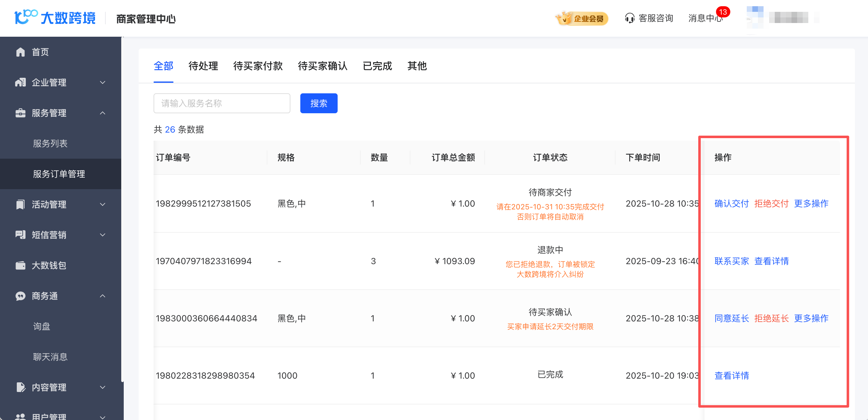The height and width of the screenshot is (420, 868).
Task: Expand the 短信营销 menu chevron
Action: [x=103, y=235]
